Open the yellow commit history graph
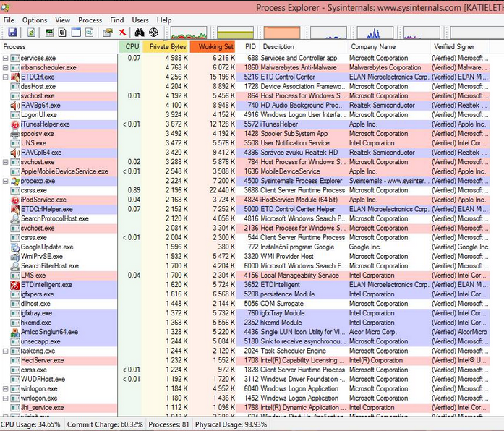The image size is (504, 431). click(235, 33)
